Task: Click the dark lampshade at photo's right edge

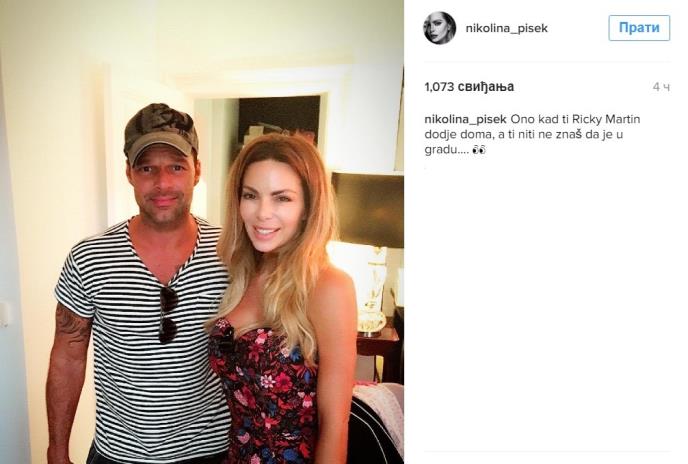Action: coord(368,210)
